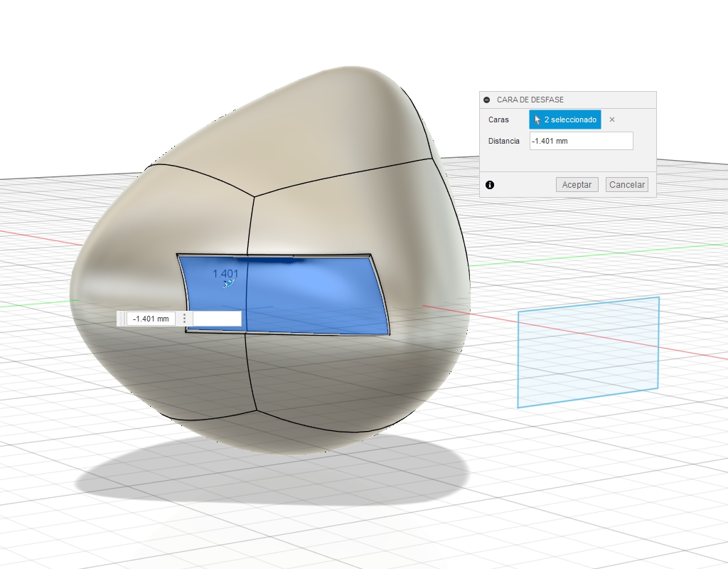Image resolution: width=728 pixels, height=569 pixels.
Task: Click the blue offset manipulator arrow
Action: click(x=228, y=284)
